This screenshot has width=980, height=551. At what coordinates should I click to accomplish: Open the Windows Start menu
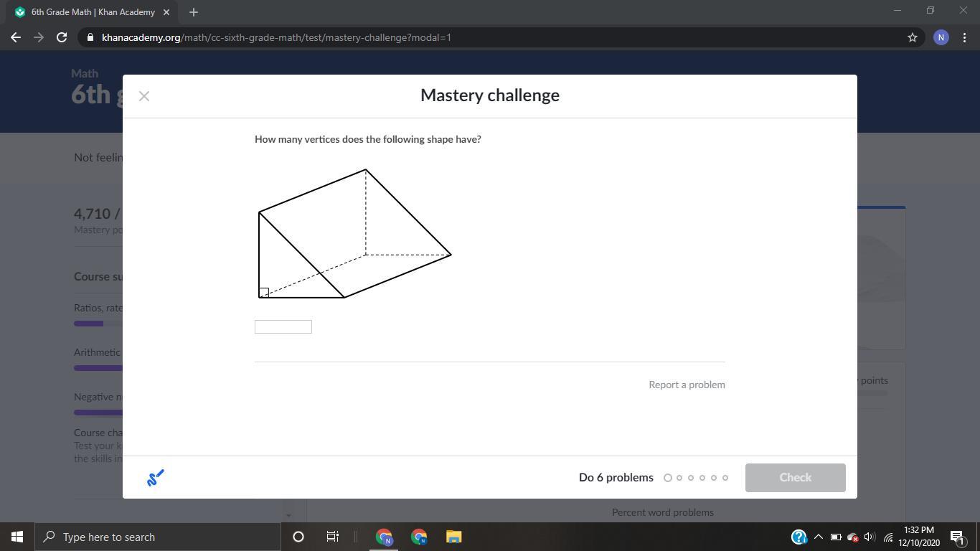17,537
